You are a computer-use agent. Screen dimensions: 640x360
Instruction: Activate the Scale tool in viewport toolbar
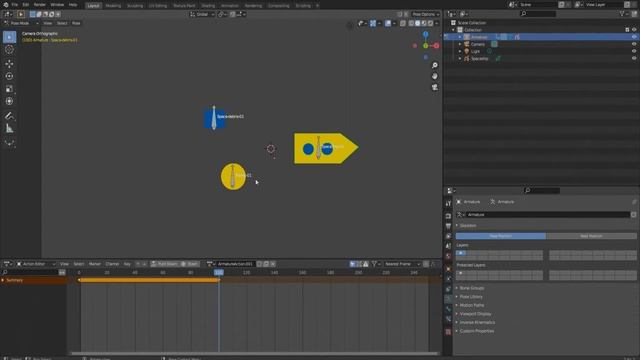click(x=9, y=89)
